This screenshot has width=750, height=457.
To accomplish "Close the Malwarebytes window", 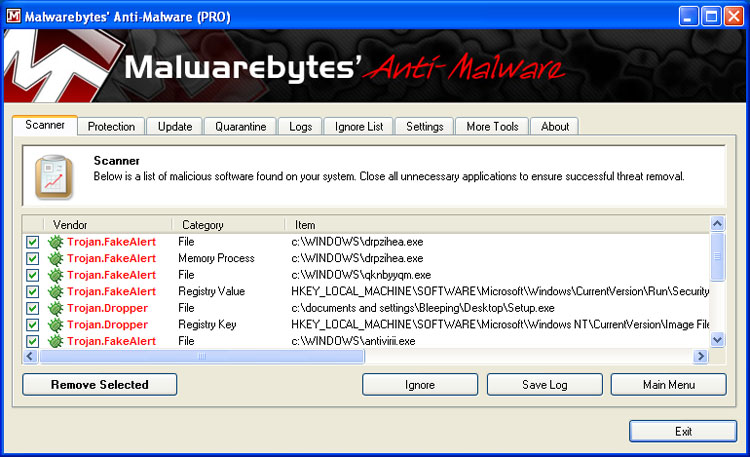I will (734, 17).
